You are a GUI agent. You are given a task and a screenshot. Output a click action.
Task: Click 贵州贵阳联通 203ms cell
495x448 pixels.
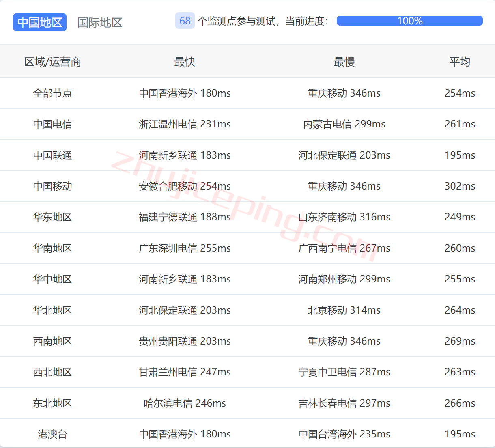[x=185, y=341]
